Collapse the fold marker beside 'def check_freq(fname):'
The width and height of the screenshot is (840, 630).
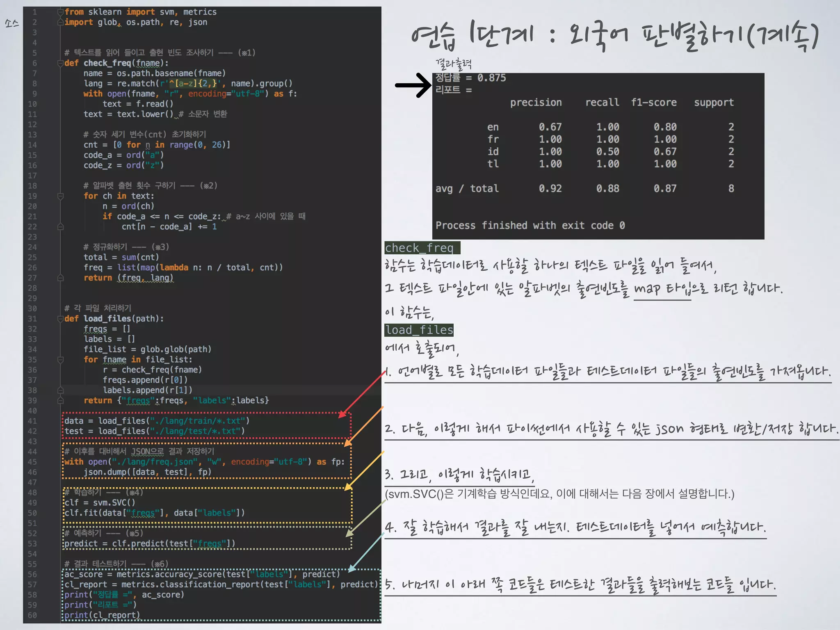click(61, 63)
